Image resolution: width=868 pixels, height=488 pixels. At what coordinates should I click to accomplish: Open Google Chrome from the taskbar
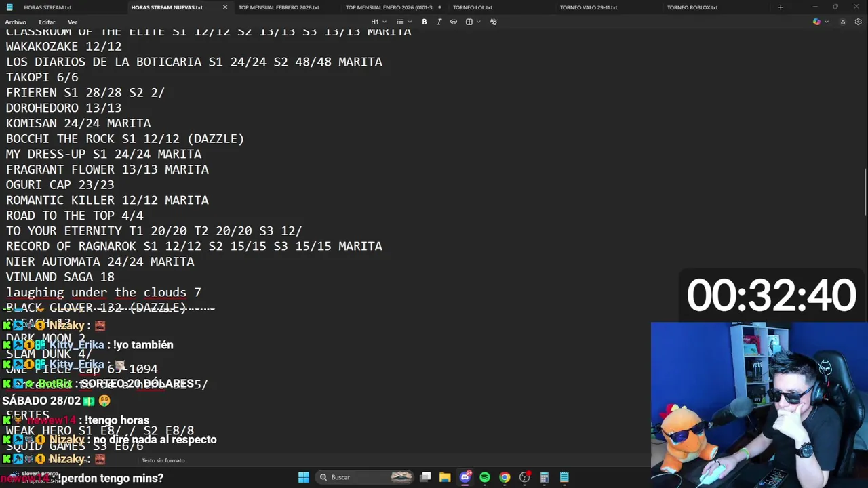505,477
